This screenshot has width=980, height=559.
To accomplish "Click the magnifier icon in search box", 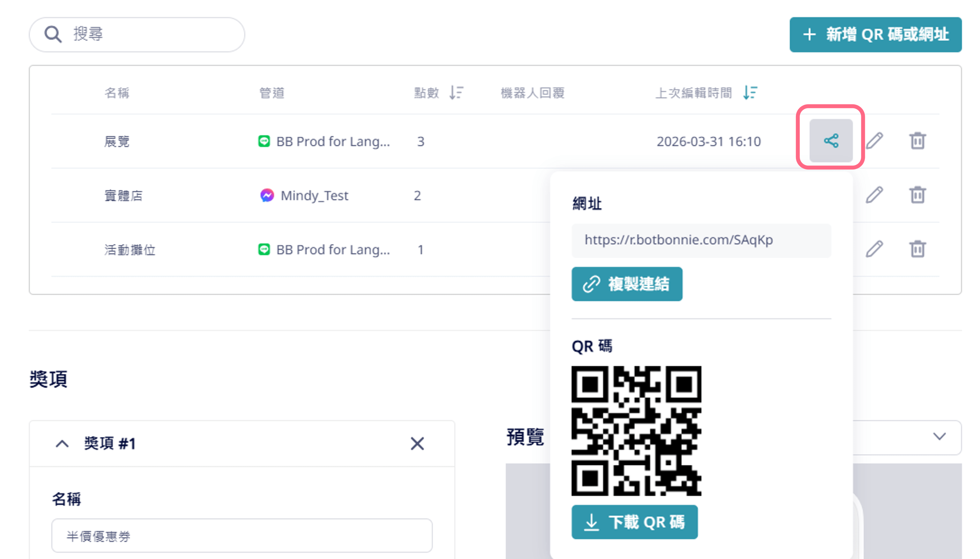I will tap(53, 34).
